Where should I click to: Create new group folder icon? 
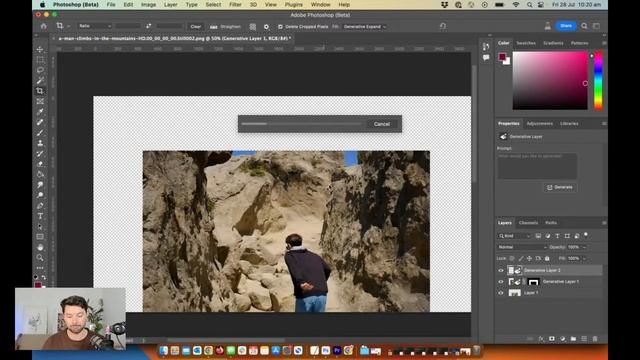tap(573, 339)
